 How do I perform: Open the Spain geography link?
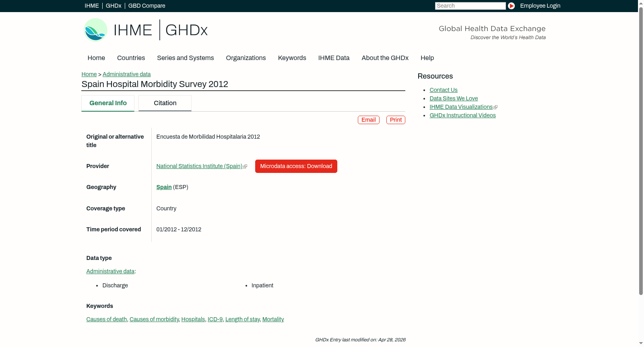(x=164, y=187)
